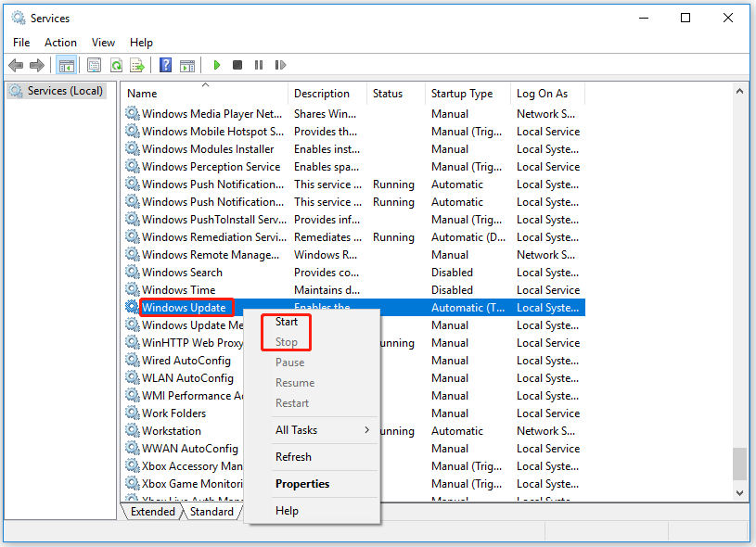Select the Windows Update Me... service row
This screenshot has width=756, height=547.
[x=192, y=325]
